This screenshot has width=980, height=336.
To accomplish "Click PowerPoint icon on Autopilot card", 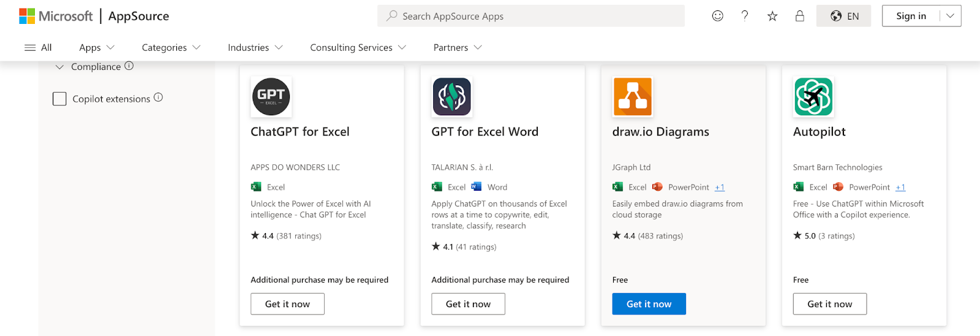I will tap(838, 187).
